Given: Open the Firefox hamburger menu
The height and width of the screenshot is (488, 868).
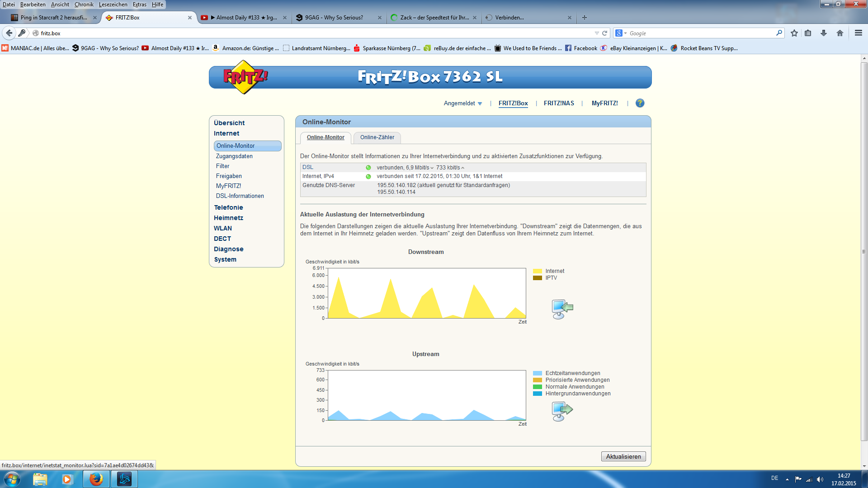Looking at the screenshot, I should [858, 33].
